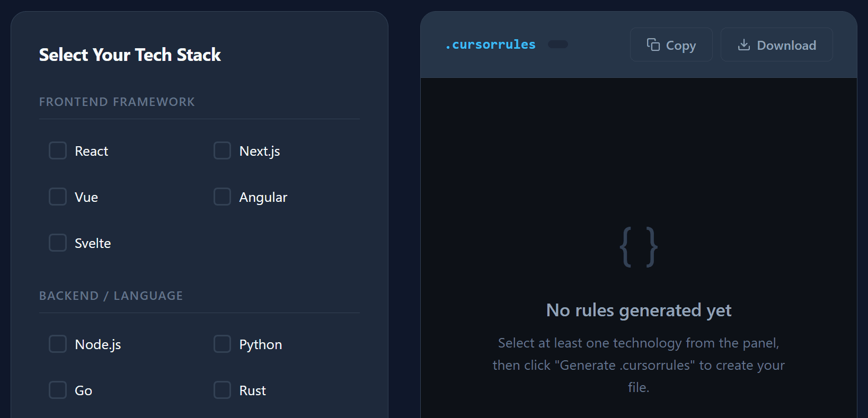
Task: Toggle the Svelte checkbox
Action: pos(58,243)
